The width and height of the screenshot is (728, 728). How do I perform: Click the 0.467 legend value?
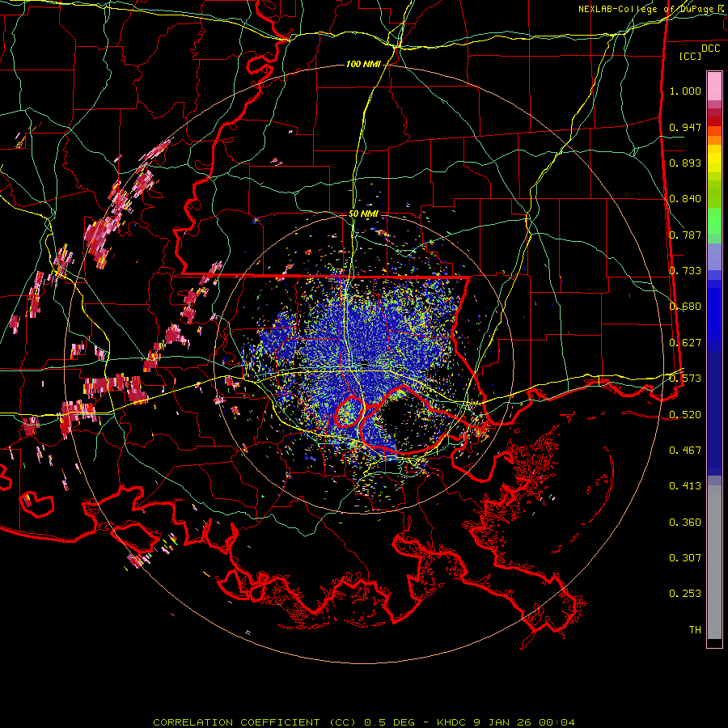[x=685, y=451]
